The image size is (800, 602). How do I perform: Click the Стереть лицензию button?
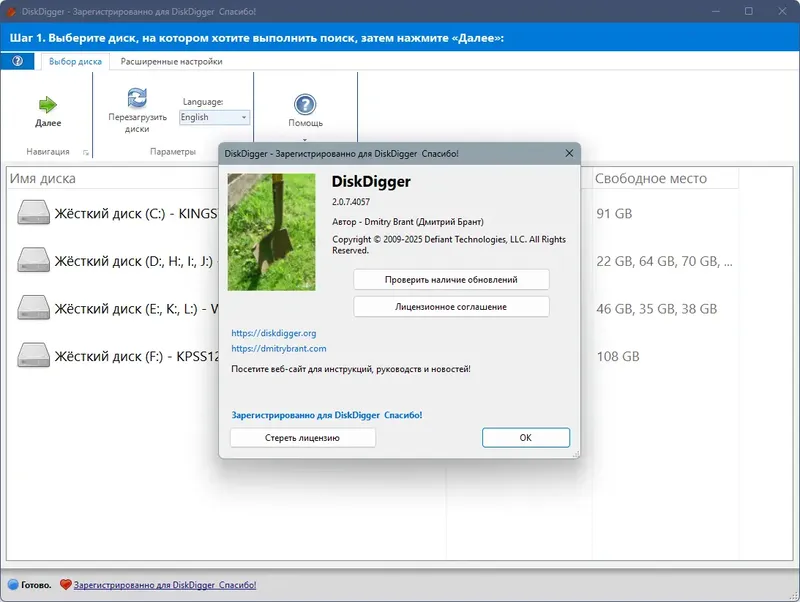click(x=303, y=438)
